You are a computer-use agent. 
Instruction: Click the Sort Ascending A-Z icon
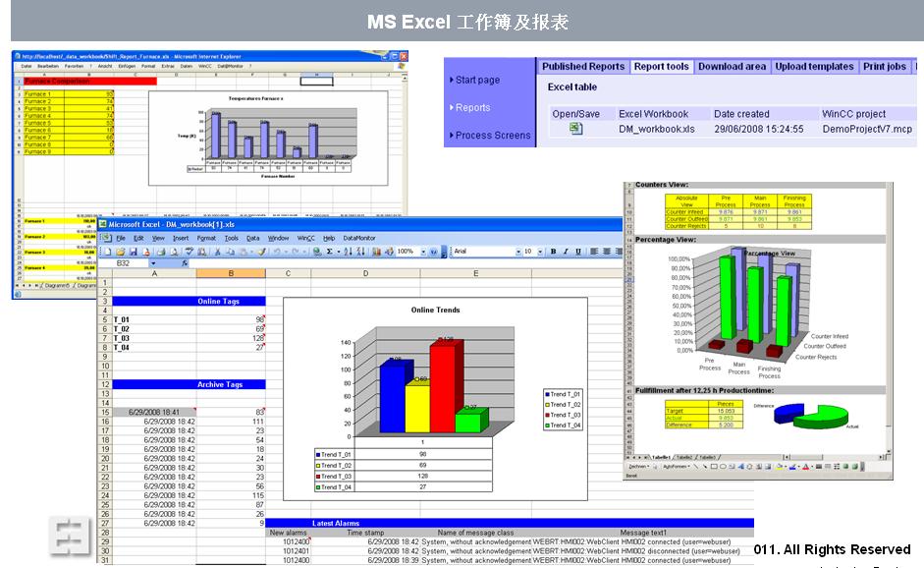coord(348,252)
